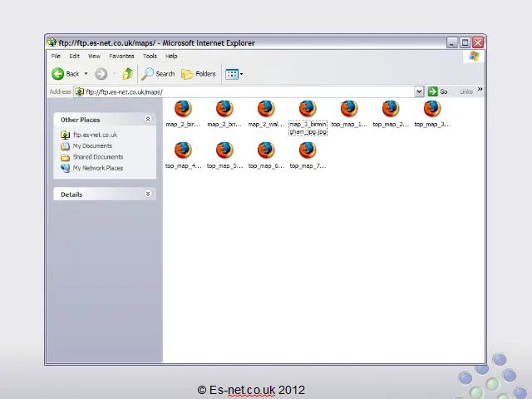Viewport: 532px width, 399px height.
Task: Open My Network Places link
Action: (98, 168)
